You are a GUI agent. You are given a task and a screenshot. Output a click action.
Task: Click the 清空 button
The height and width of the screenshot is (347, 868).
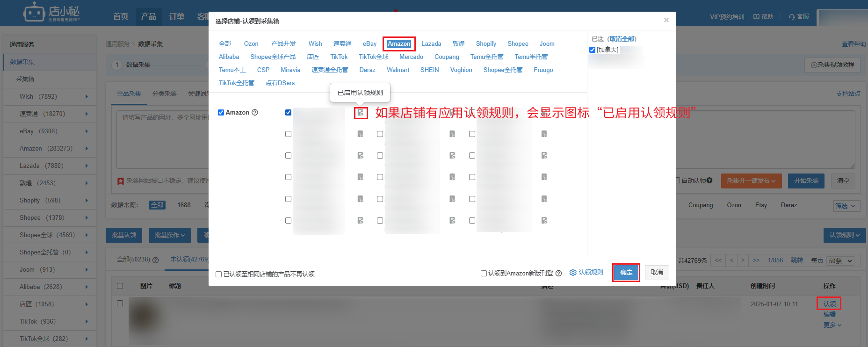click(843, 181)
